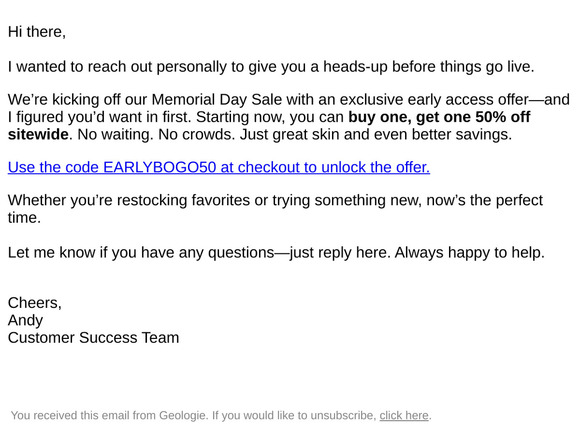Click the 'Customer Success Team' signature line

point(93,338)
